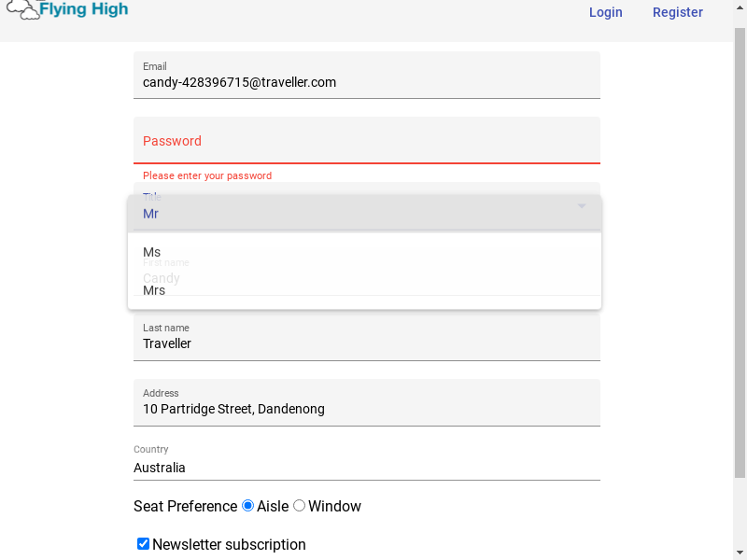747x560 pixels.
Task: Select the Window seat preference radio
Action: (x=299, y=505)
